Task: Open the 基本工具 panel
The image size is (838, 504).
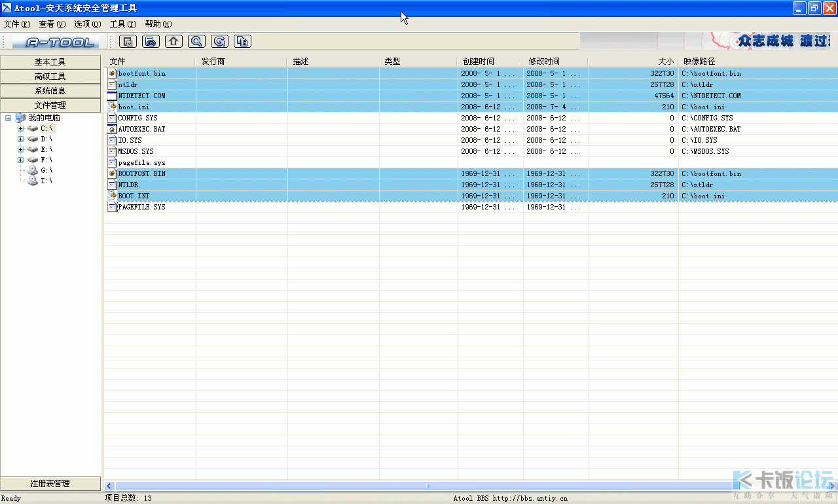Action: click(50, 62)
